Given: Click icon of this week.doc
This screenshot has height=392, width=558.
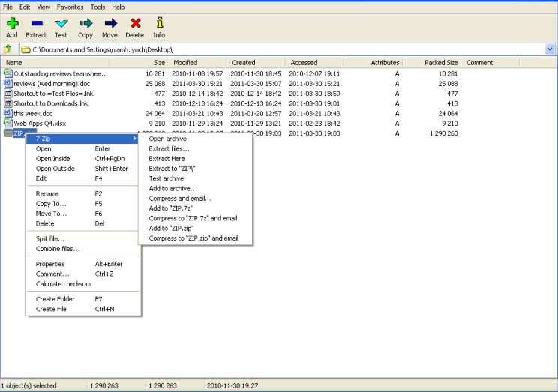Looking at the screenshot, I should pyautogui.click(x=7, y=113).
